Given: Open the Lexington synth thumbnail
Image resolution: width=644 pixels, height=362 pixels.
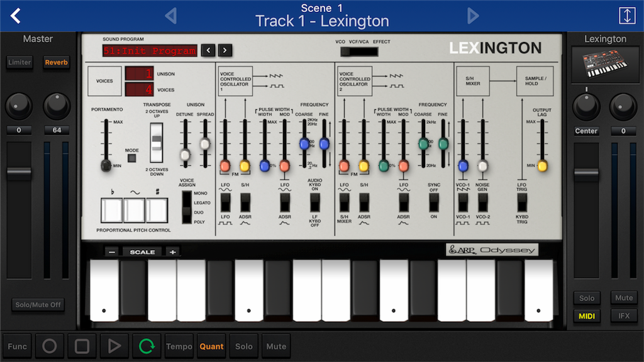Looking at the screenshot, I should coord(605,65).
